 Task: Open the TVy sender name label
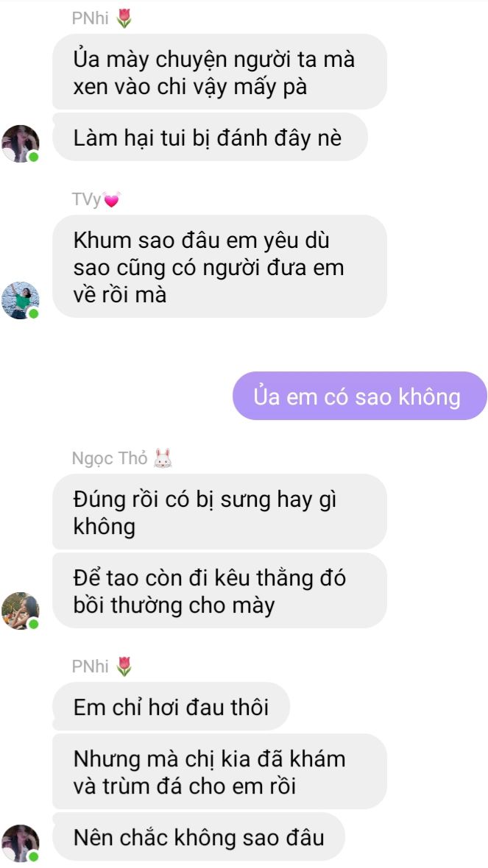pyautogui.click(x=86, y=200)
